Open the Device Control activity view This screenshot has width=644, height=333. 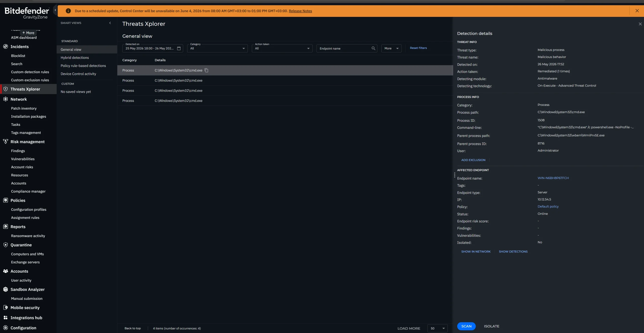(x=78, y=74)
